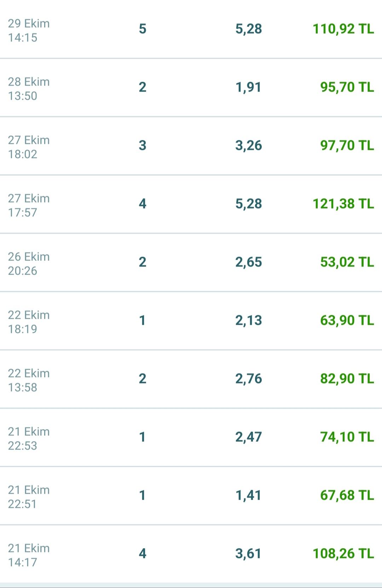
Task: Tap the 110,92 TL amount
Action: click(343, 29)
